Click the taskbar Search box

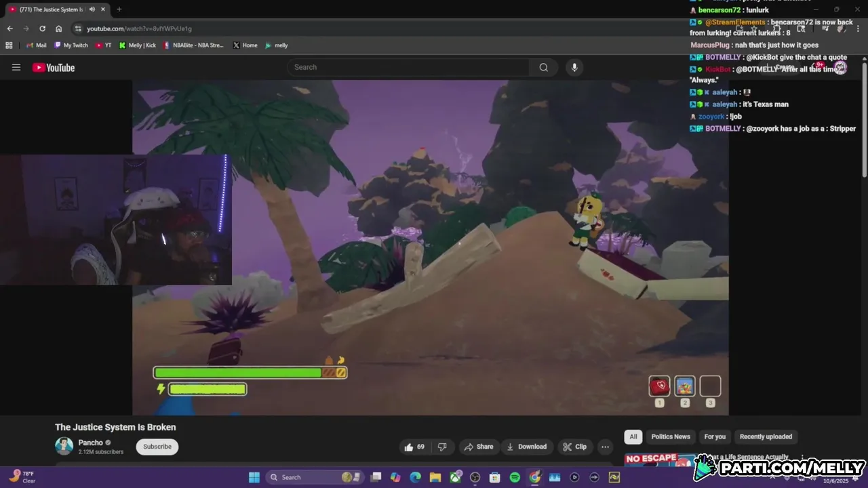[x=314, y=477]
